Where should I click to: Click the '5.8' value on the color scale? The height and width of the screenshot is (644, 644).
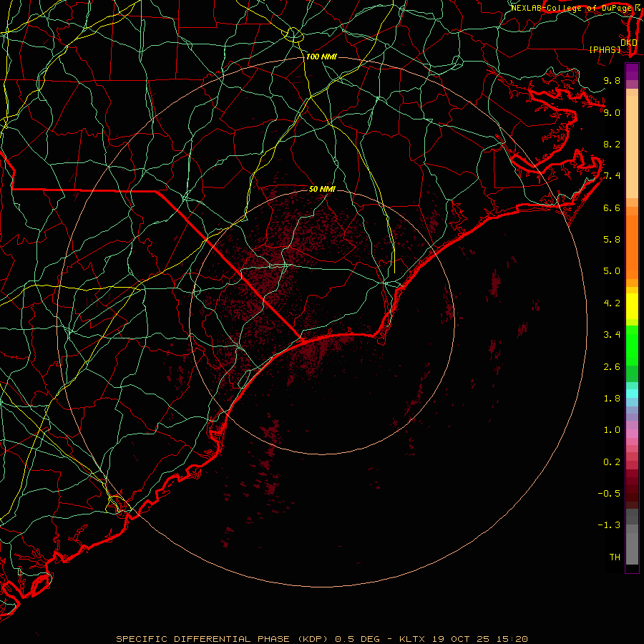click(612, 240)
